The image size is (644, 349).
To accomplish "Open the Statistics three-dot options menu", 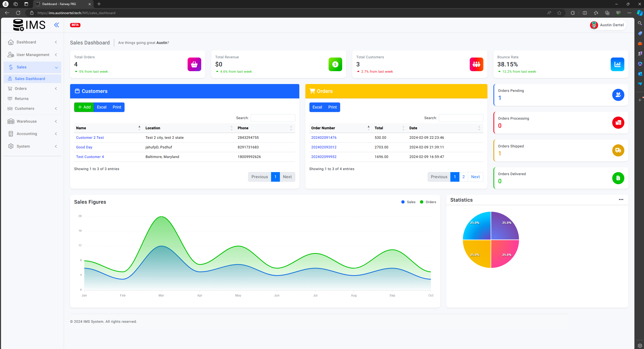I will (x=621, y=200).
